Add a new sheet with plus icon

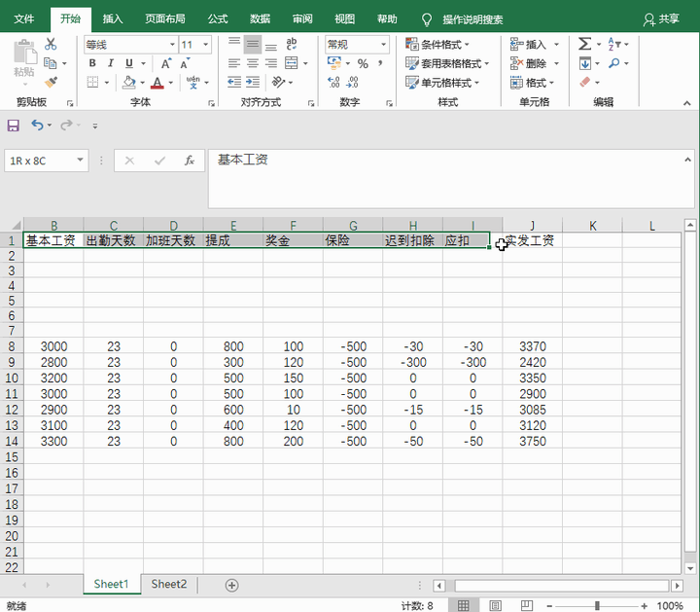[x=231, y=585]
